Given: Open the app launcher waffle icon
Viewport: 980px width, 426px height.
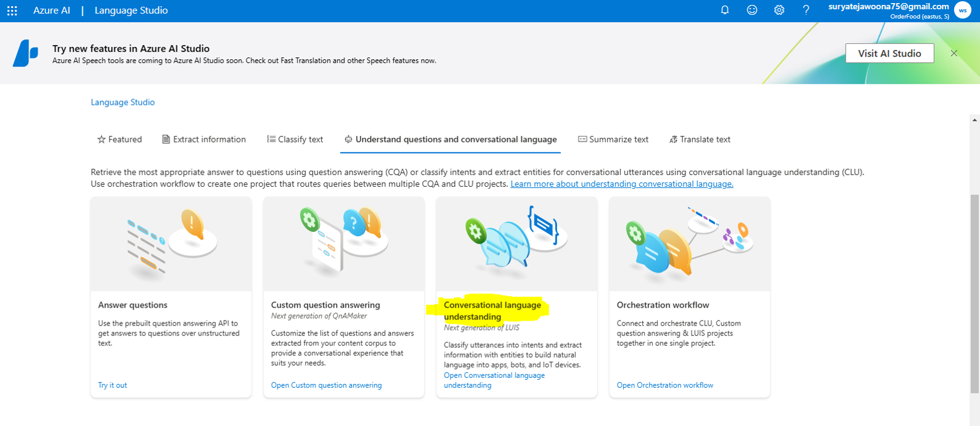Looking at the screenshot, I should 12,10.
